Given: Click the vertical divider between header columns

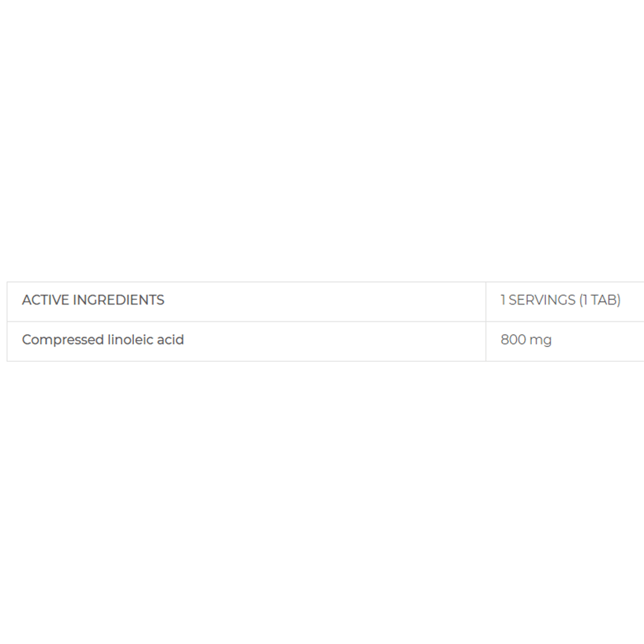Looking at the screenshot, I should (x=486, y=301).
